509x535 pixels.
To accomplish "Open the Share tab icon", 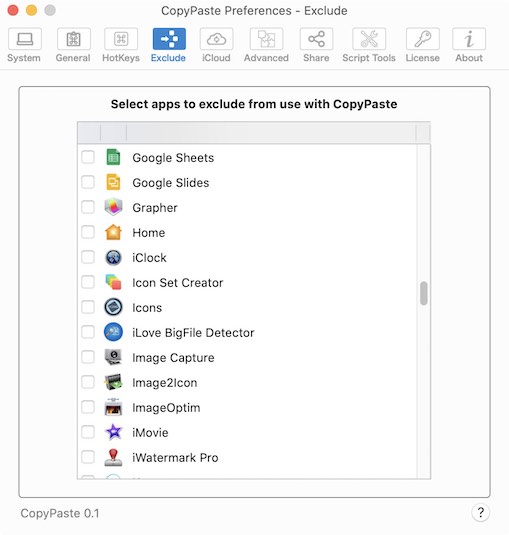I will [x=316, y=39].
